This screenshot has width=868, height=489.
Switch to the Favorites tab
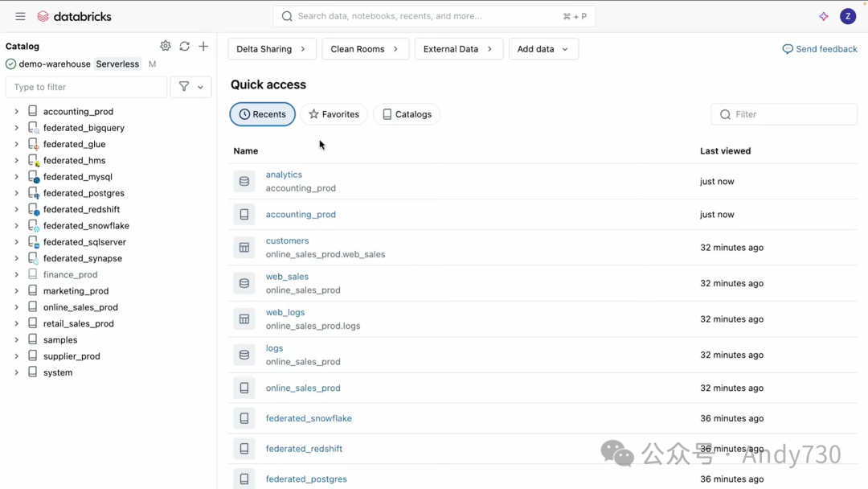pyautogui.click(x=334, y=114)
